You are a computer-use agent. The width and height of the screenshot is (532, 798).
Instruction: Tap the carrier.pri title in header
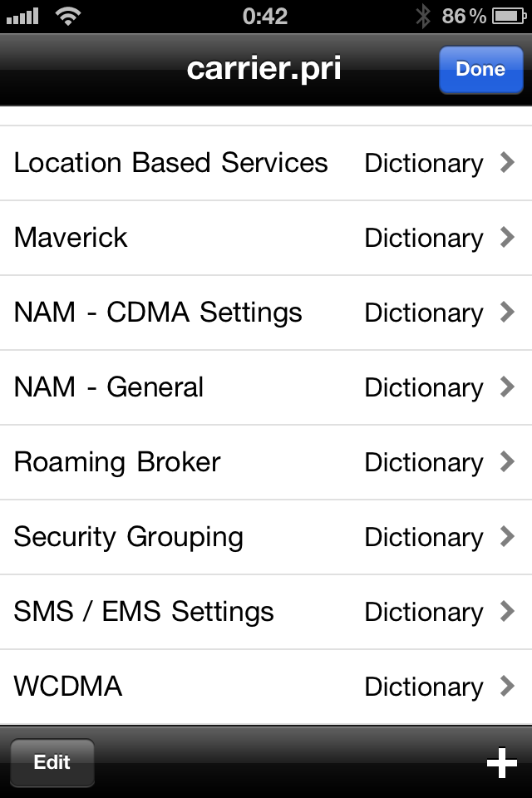pos(264,69)
